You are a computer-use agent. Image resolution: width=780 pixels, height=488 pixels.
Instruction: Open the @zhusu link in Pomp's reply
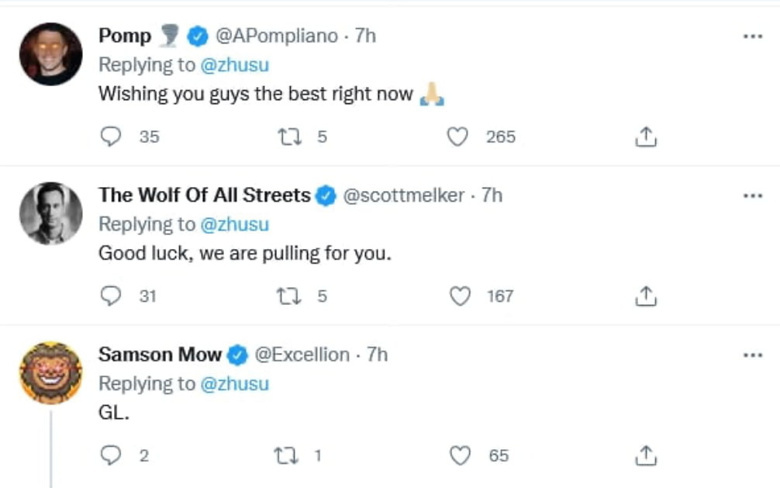(x=234, y=65)
